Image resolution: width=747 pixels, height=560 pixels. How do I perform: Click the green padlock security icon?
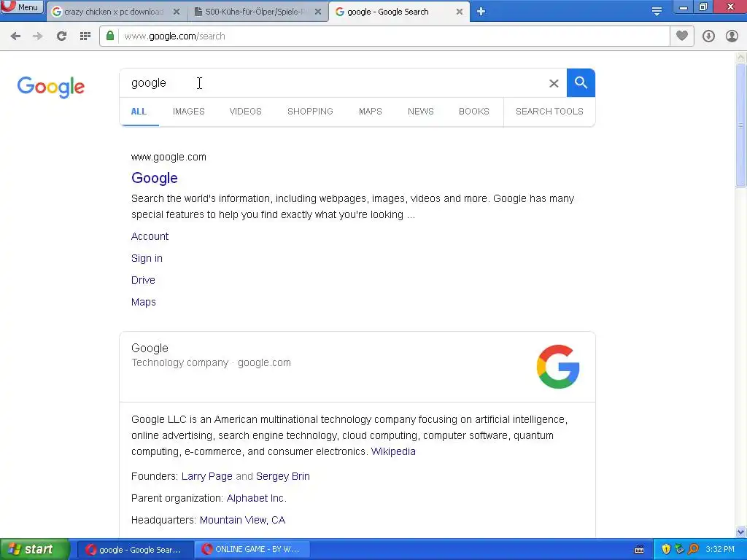pos(110,36)
